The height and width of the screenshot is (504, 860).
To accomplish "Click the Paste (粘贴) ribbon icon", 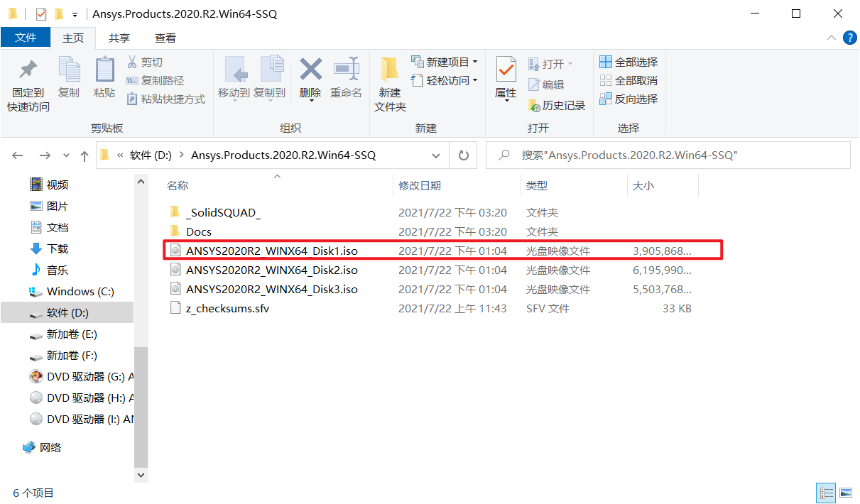I will 104,70.
